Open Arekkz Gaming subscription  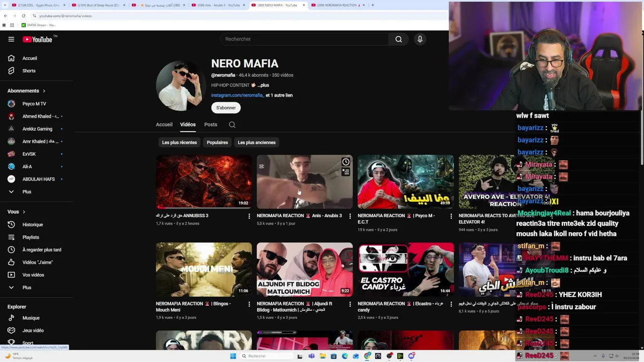[x=37, y=129]
